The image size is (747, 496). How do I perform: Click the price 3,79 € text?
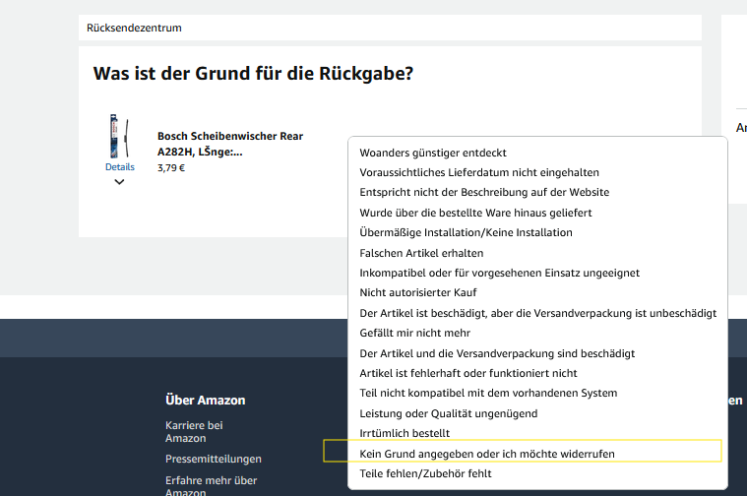(x=171, y=168)
